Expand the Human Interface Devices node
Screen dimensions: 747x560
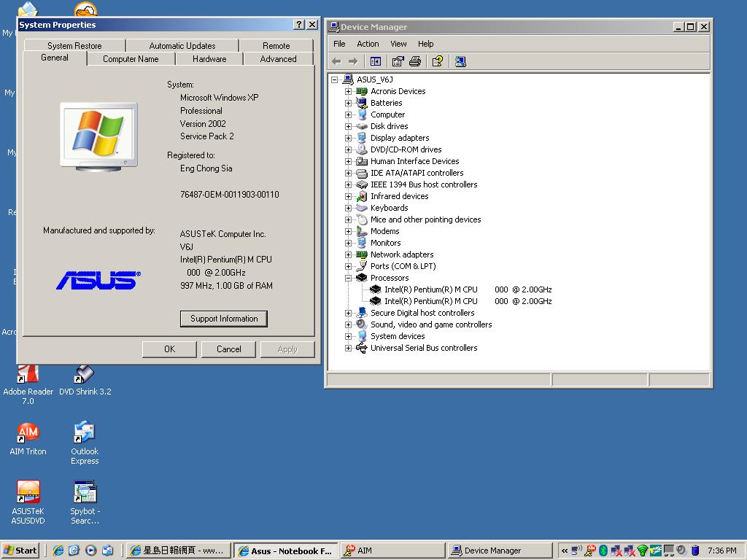[x=348, y=161]
